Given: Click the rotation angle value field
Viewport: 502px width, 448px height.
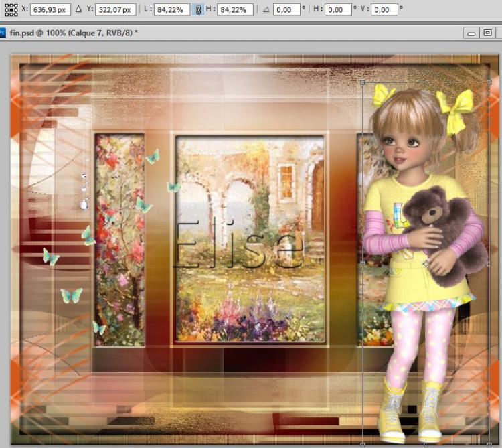Looking at the screenshot, I should tap(286, 10).
